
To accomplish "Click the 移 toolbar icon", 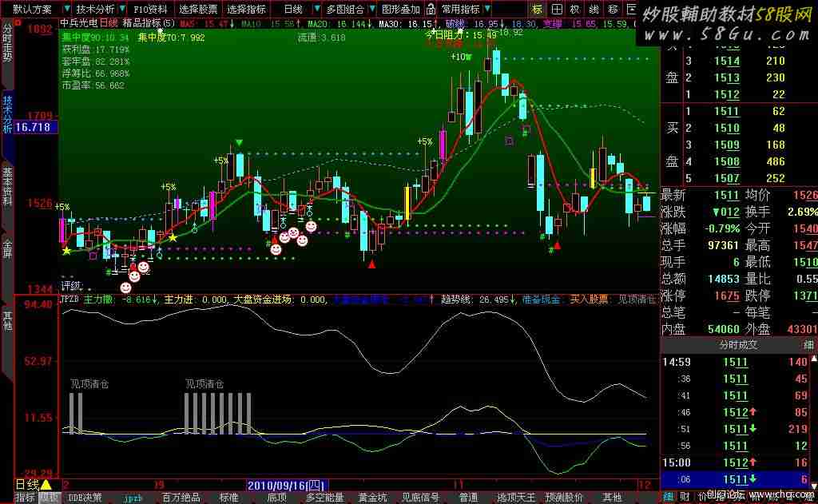I will [613, 9].
